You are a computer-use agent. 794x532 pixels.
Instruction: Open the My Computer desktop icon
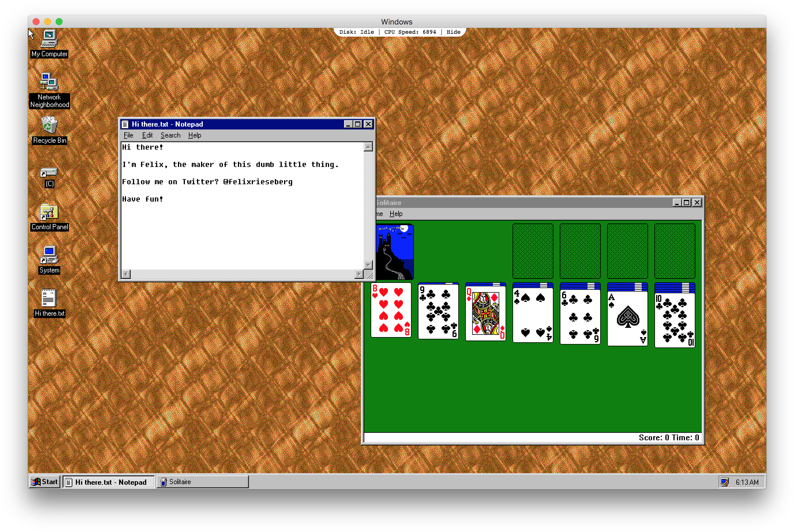pyautogui.click(x=49, y=39)
